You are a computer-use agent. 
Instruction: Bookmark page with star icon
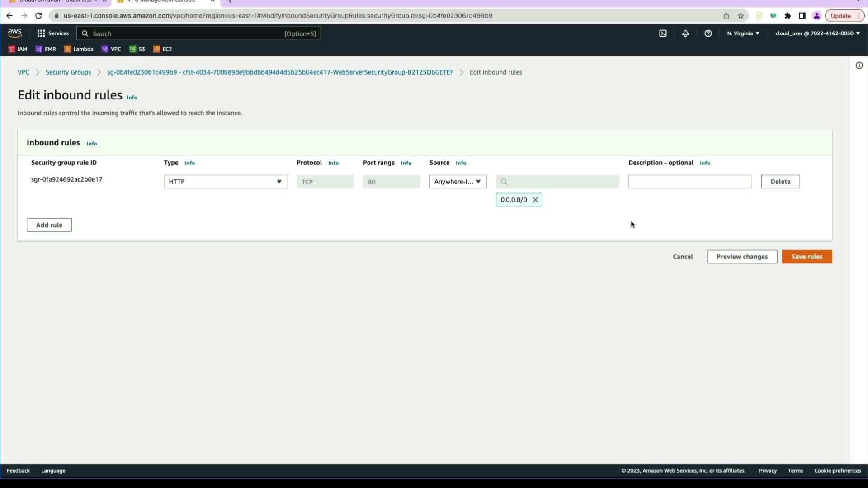click(x=741, y=16)
